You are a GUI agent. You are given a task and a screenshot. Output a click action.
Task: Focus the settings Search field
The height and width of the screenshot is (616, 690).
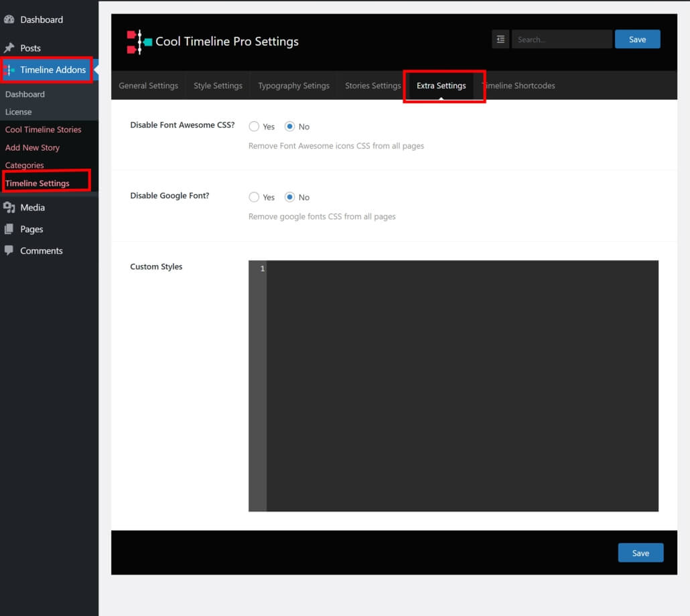click(x=562, y=40)
